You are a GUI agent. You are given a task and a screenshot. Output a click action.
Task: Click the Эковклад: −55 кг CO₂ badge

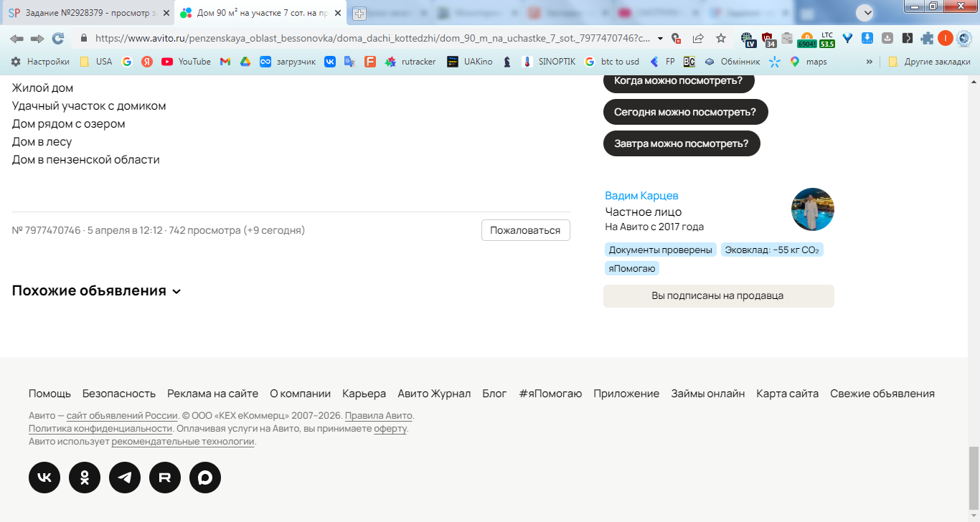(x=772, y=250)
